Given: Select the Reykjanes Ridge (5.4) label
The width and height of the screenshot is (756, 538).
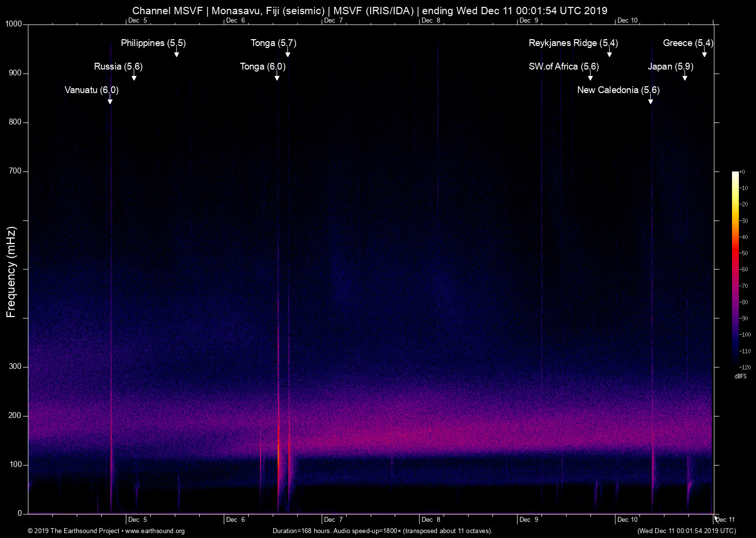Looking at the screenshot, I should pos(573,43).
